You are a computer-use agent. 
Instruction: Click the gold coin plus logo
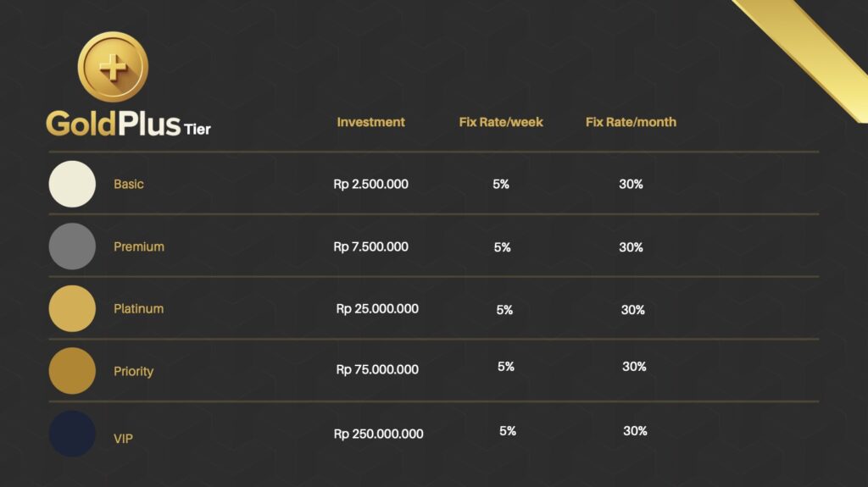pos(113,66)
